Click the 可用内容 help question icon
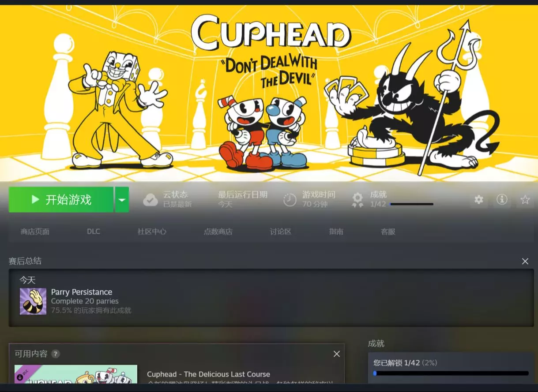The height and width of the screenshot is (392, 538). coord(55,354)
